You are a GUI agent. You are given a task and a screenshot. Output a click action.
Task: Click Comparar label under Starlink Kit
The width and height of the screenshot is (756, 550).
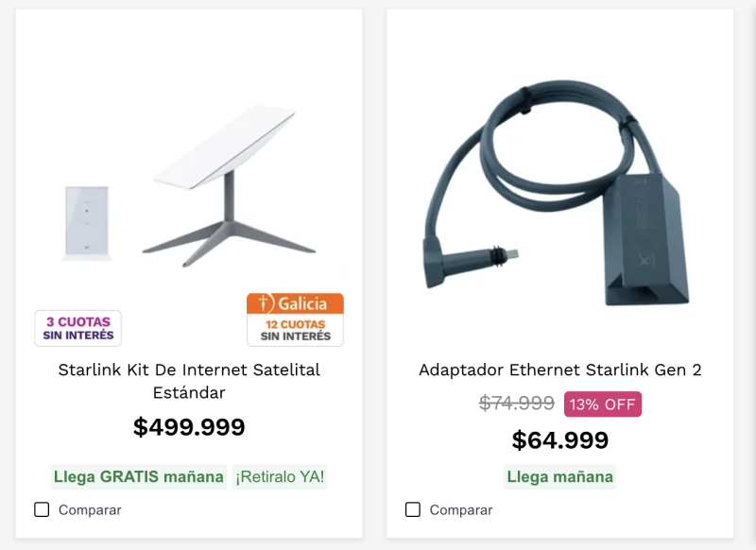click(90, 510)
